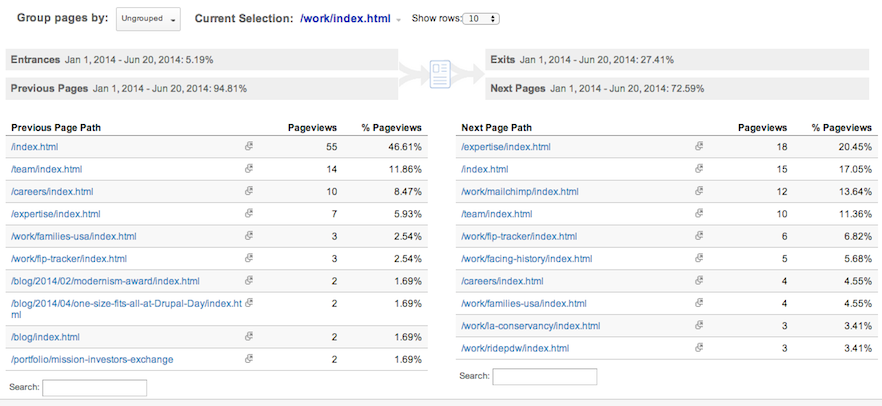The height and width of the screenshot is (406, 882).
Task: Open external icon for /work/facing-history/index.html
Action: [x=699, y=259]
